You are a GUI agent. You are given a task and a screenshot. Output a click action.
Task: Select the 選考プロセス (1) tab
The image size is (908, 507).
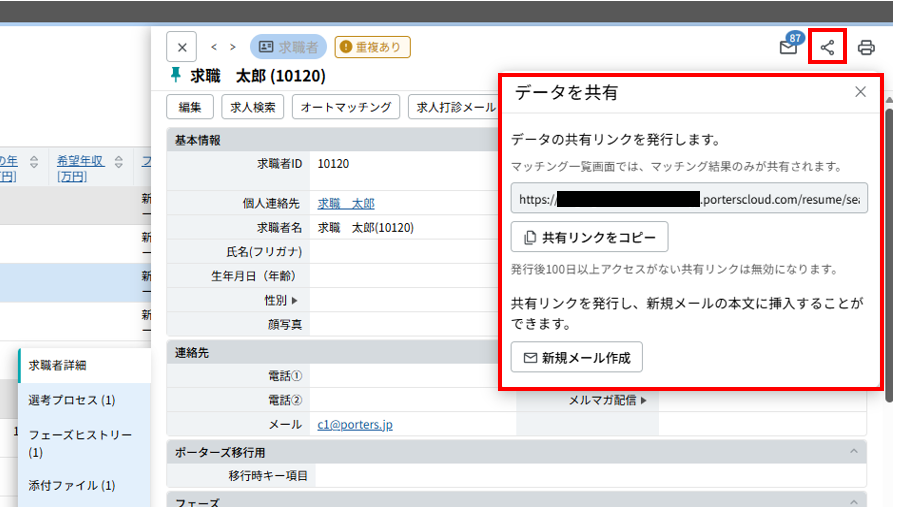coord(72,400)
